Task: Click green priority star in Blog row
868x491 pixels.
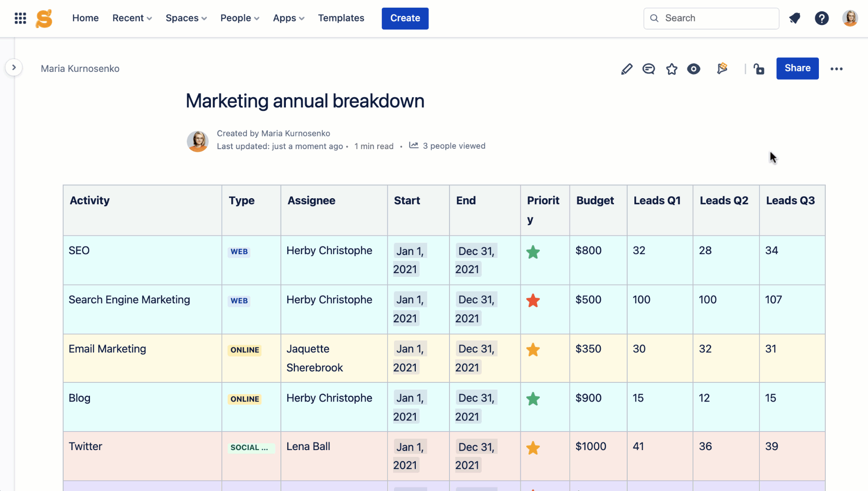Action: coord(533,399)
